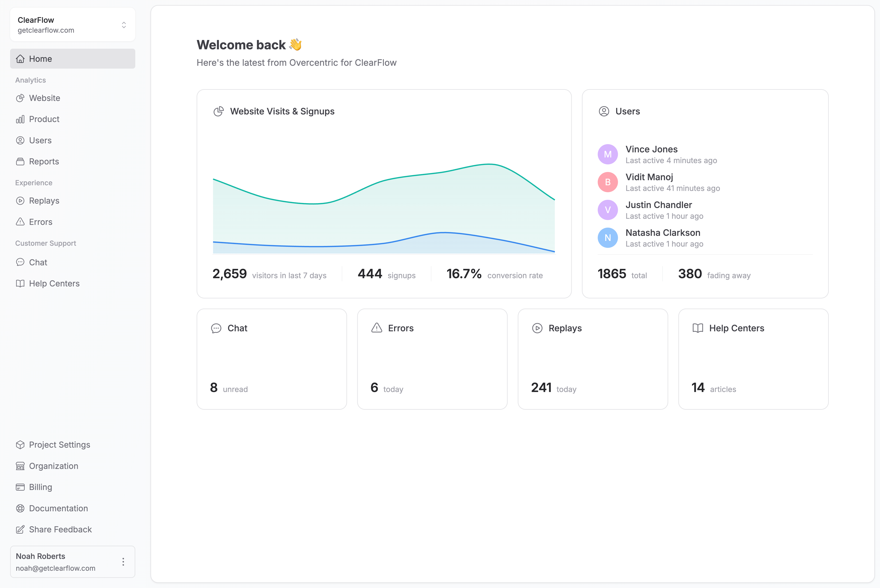The width and height of the screenshot is (880, 588).
Task: Select the Website analytics icon in sidebar
Action: pyautogui.click(x=20, y=98)
